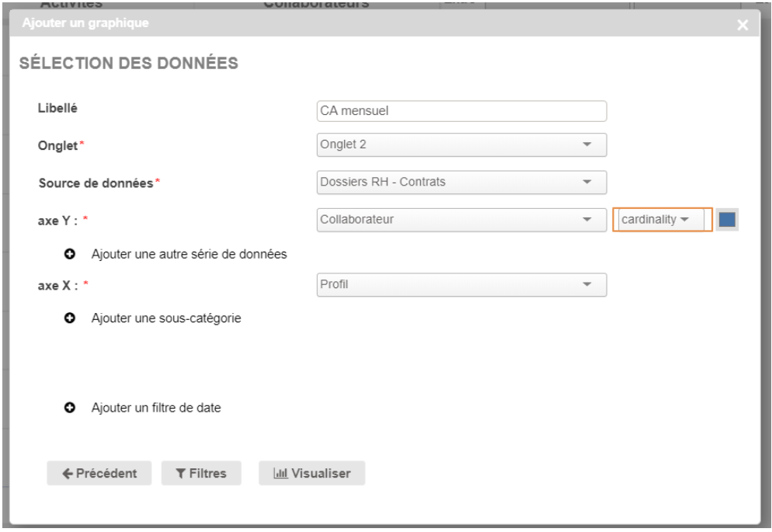Click the plus icon beside Ajouter une sous-catégorie
This screenshot has height=532, width=772.
68,318
